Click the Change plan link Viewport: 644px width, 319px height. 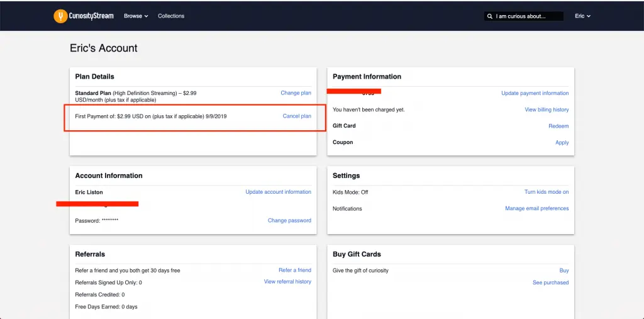pos(296,93)
